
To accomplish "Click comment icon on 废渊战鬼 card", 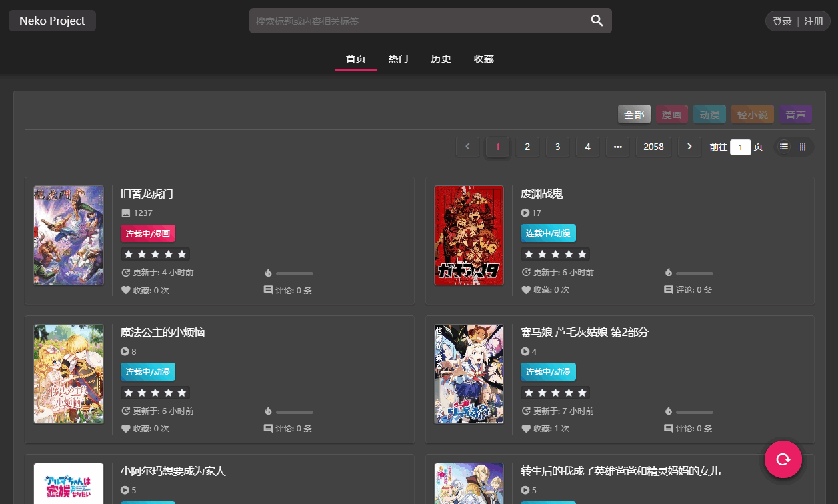I will (x=669, y=290).
